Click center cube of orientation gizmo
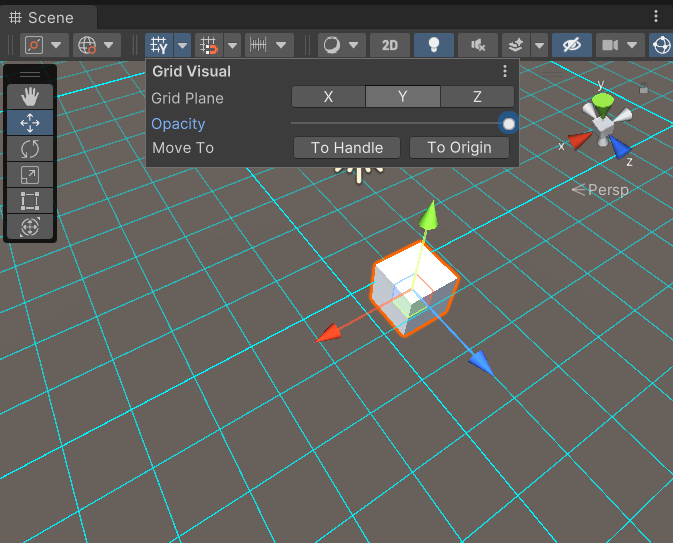 click(x=603, y=125)
